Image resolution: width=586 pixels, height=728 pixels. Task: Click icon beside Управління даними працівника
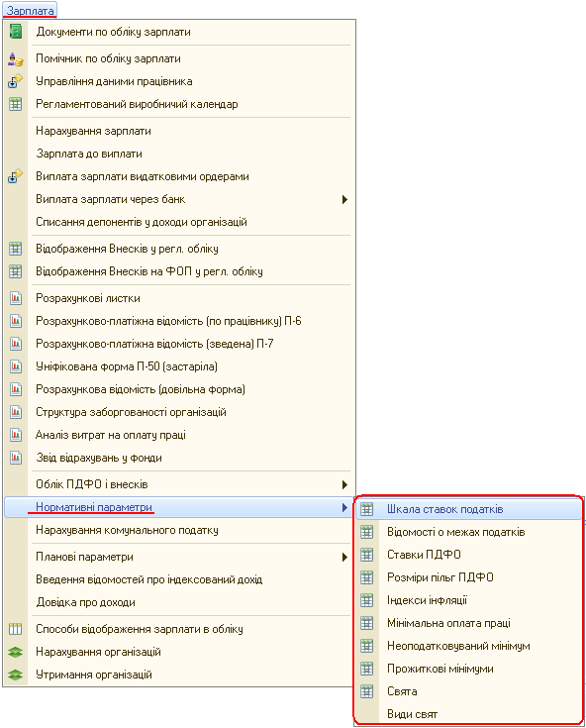click(16, 81)
